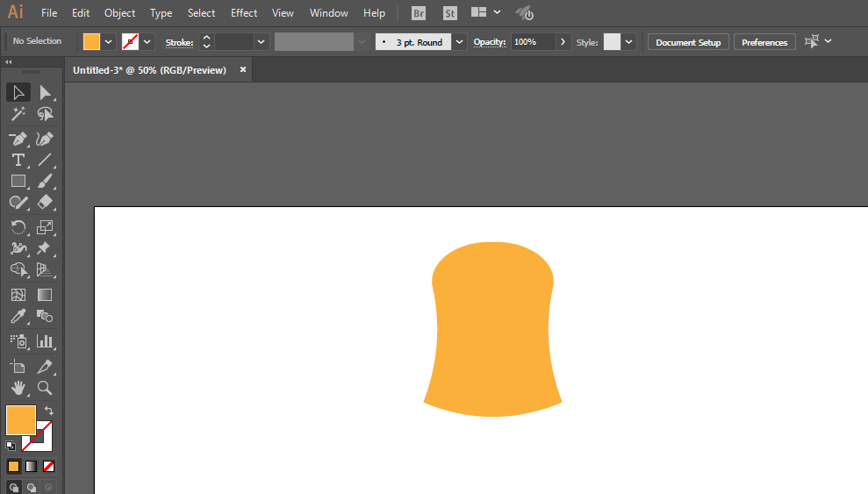Open the Object menu
This screenshot has width=868, height=494.
(119, 13)
